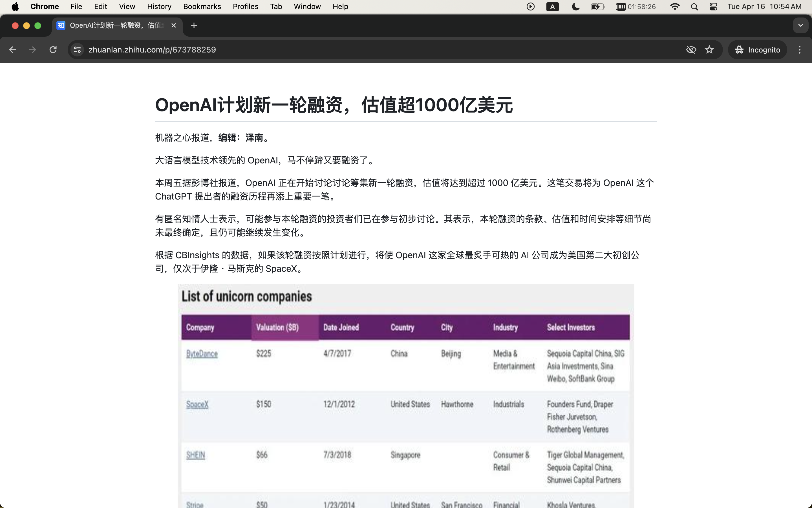Open Spotlight search icon
This screenshot has height=508, width=812.
point(694,7)
